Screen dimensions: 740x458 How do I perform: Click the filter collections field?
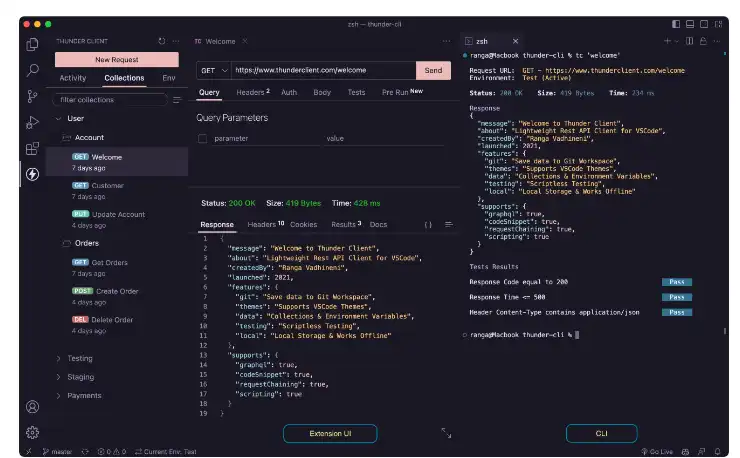coord(110,100)
